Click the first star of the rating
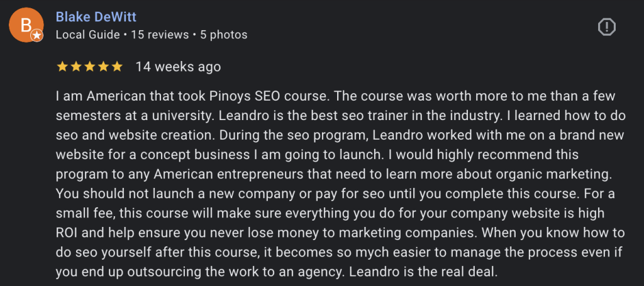Image resolution: width=644 pixels, height=286 pixels. coord(62,67)
